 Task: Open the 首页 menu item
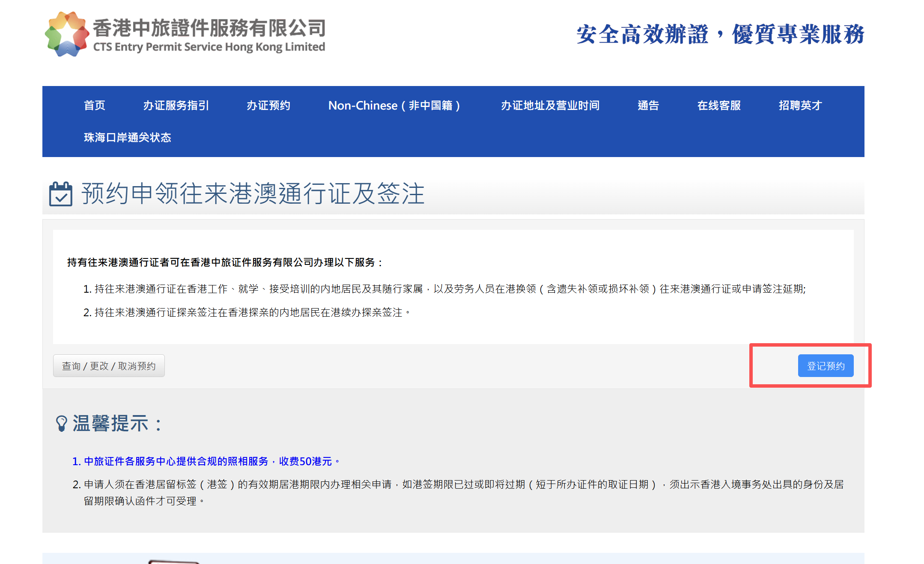(95, 105)
